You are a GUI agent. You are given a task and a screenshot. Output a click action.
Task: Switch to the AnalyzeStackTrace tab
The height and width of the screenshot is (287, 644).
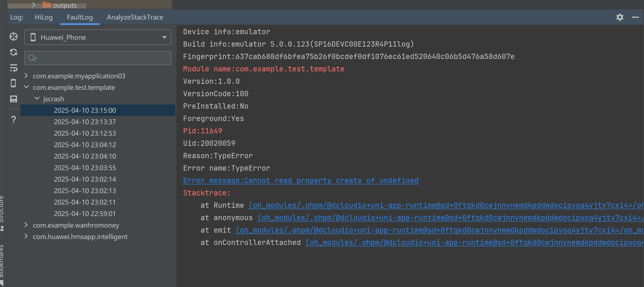pyautogui.click(x=135, y=17)
